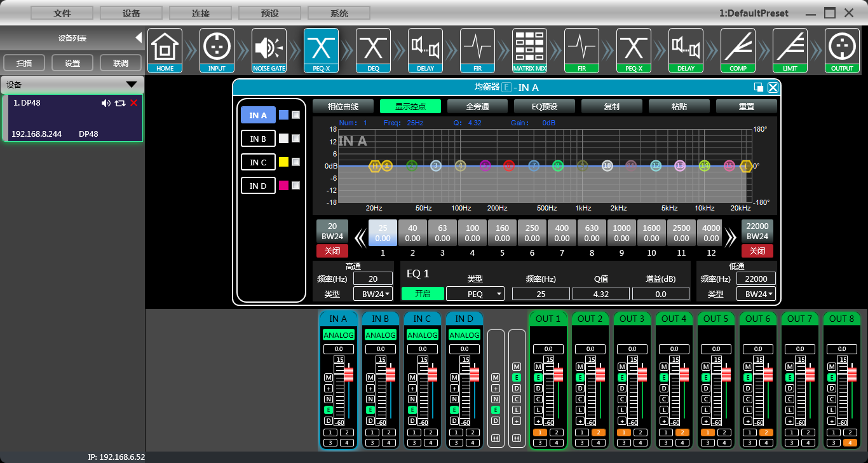
Task: Open the MATRIX MIX module
Action: click(530, 50)
